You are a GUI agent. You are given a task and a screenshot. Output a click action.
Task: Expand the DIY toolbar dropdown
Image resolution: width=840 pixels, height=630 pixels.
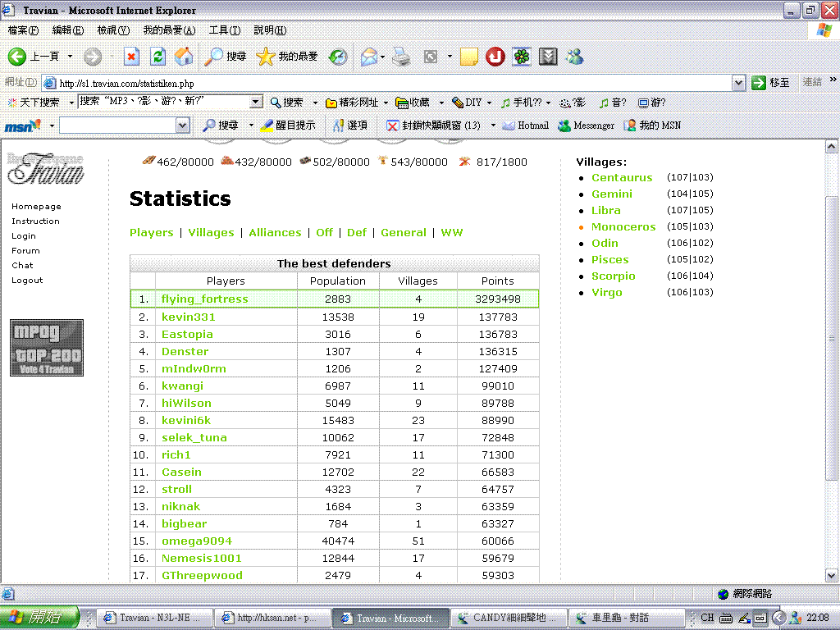[489, 103]
